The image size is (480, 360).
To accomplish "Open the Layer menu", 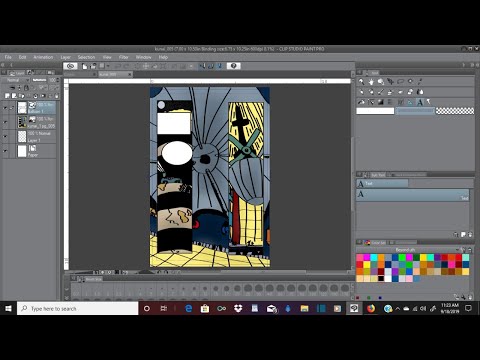I will [x=65, y=57].
